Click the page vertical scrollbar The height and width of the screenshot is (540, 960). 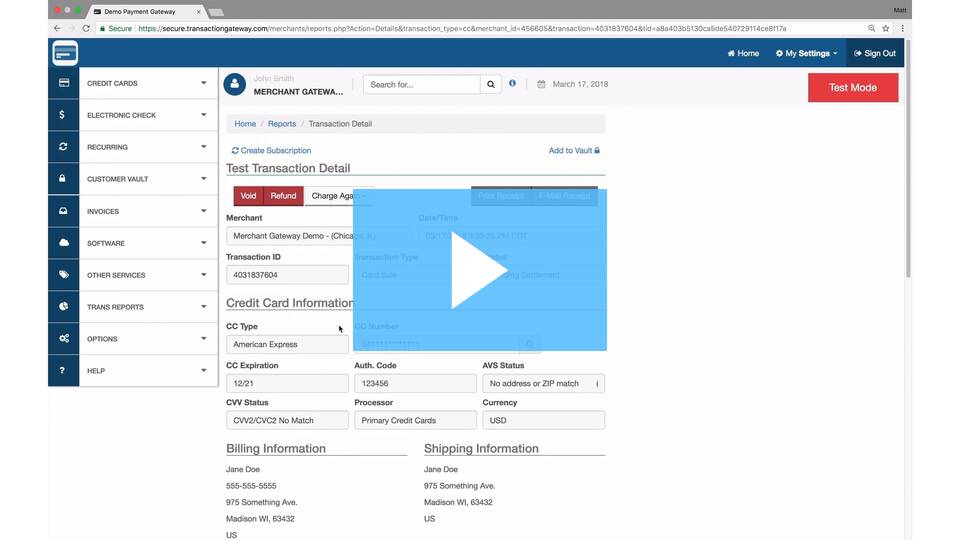[x=908, y=159]
